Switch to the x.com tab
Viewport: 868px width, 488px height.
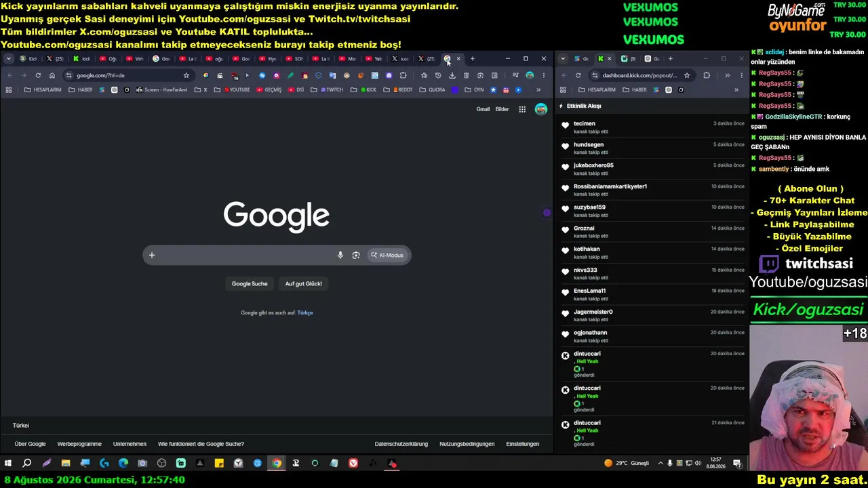click(400, 59)
